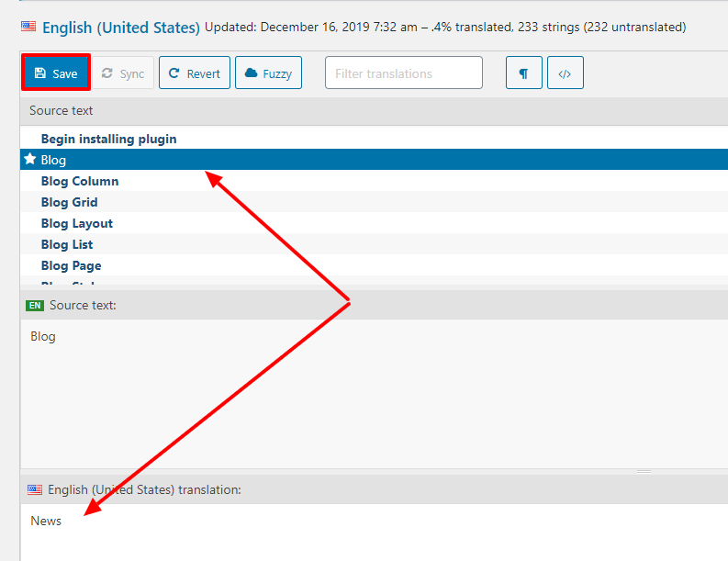Image resolution: width=728 pixels, height=561 pixels.
Task: Click the Filter translations search field
Action: 403,73
